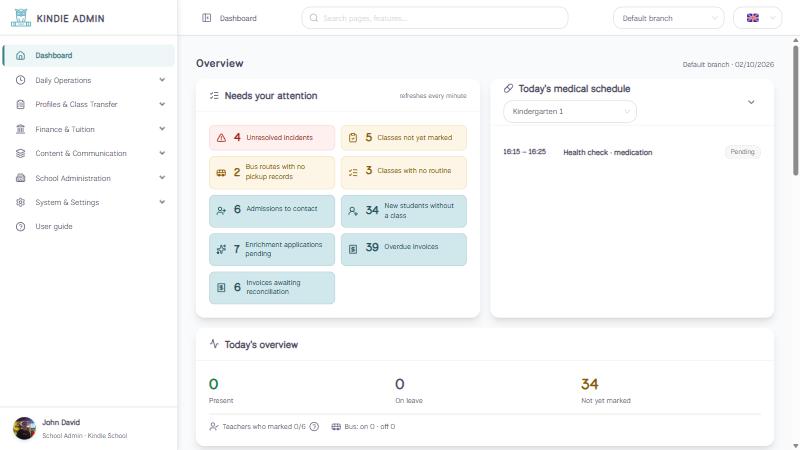This screenshot has width=800, height=450.
Task: Click the Content & Communication layers icon
Action: click(20, 153)
